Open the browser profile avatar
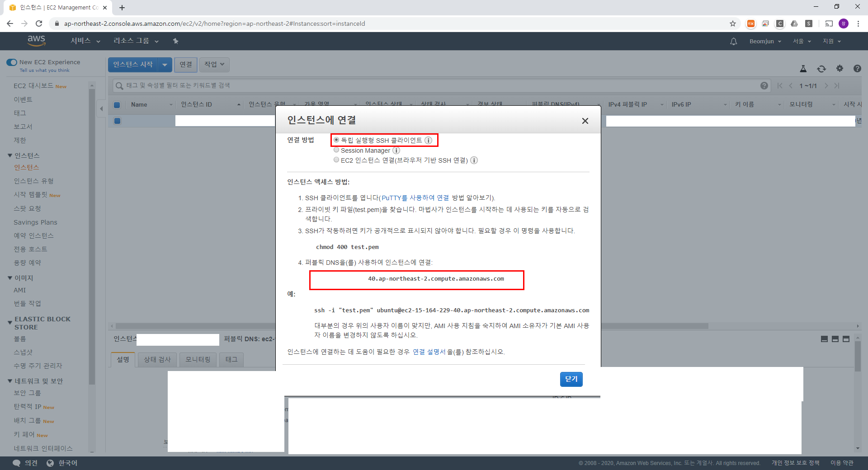Screen dimensions: 868x470 coord(844,23)
